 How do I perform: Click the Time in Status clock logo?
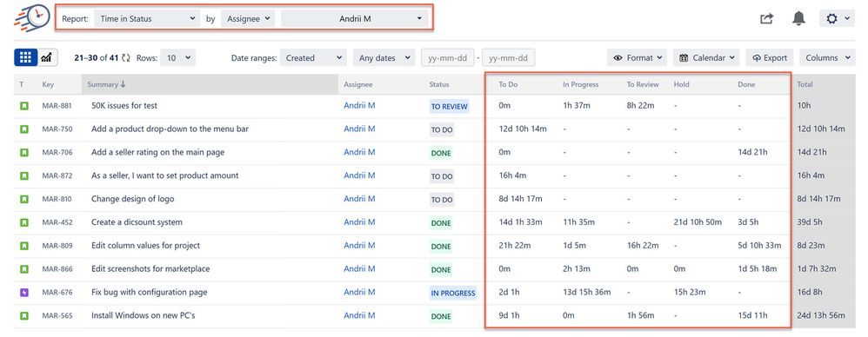pos(31,17)
